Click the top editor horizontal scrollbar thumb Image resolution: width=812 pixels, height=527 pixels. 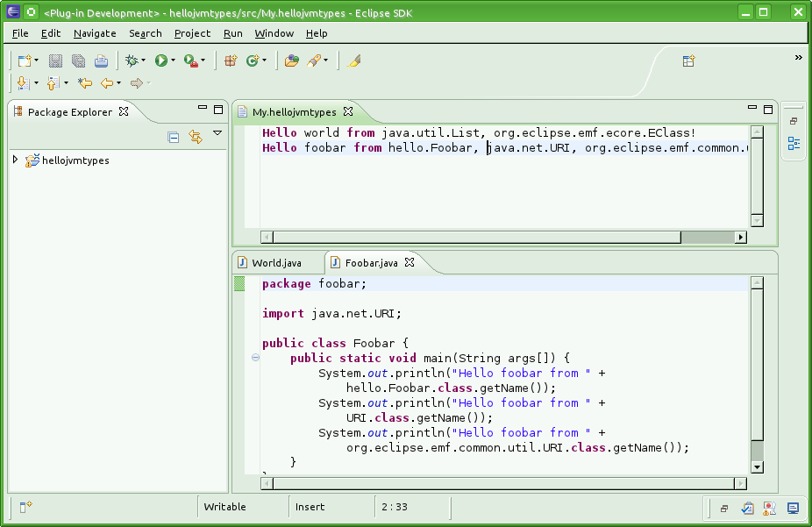pyautogui.click(x=477, y=237)
